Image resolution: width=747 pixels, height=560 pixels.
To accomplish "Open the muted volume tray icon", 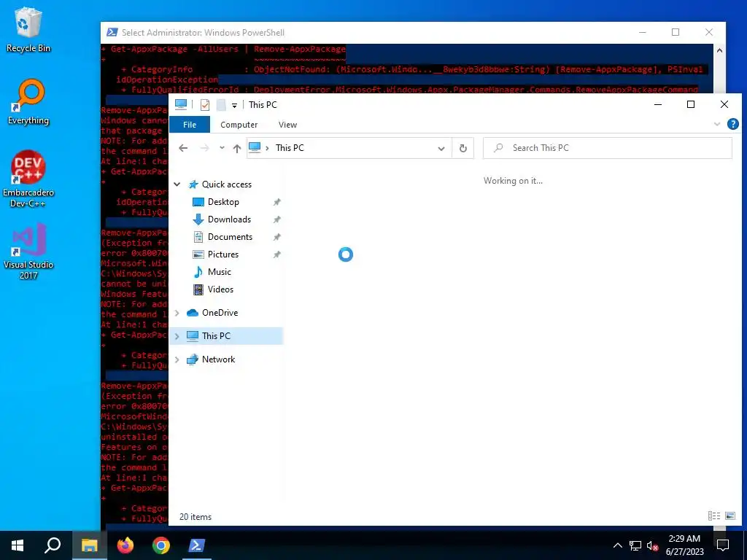I will pos(652,545).
